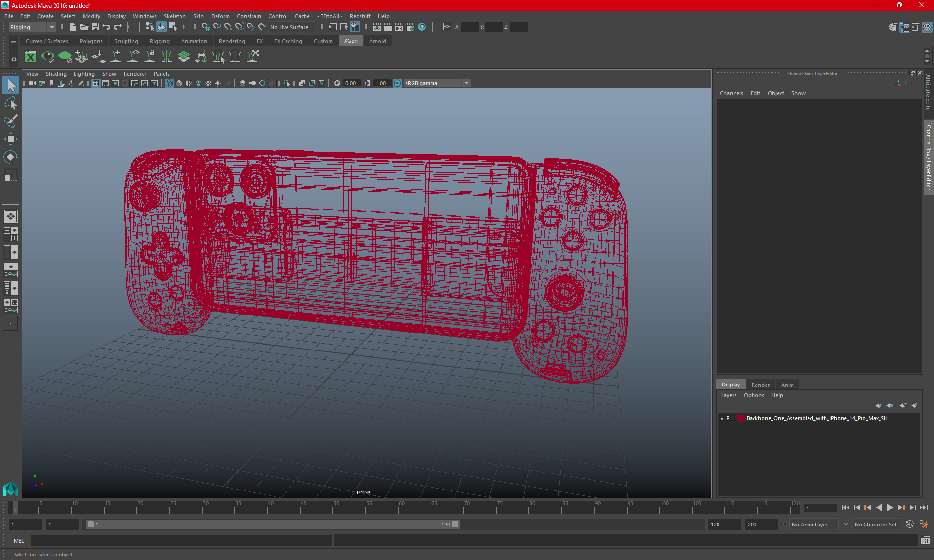Toggle use all lights in viewport
Image resolution: width=934 pixels, height=560 pixels.
218,83
